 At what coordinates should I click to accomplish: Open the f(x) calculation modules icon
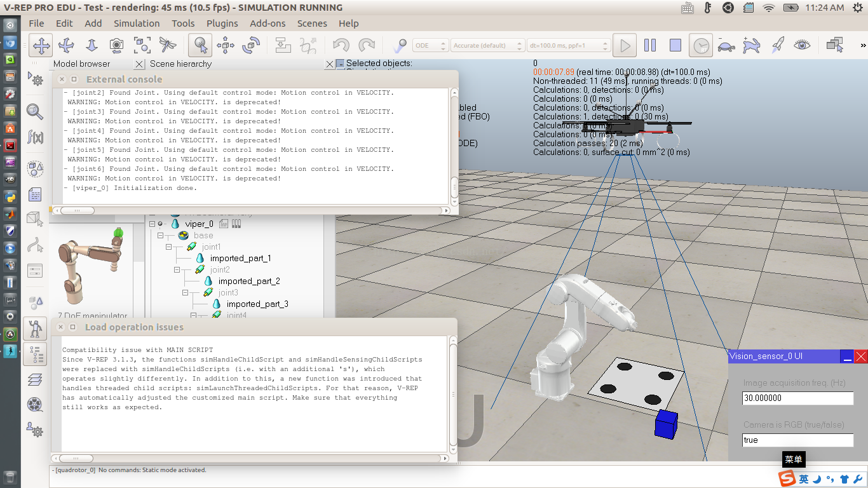click(x=35, y=137)
